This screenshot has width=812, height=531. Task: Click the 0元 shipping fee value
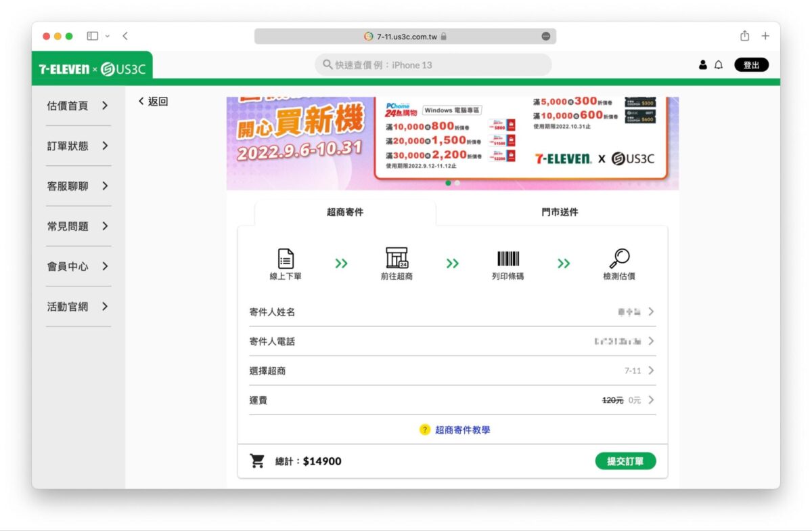(634, 400)
